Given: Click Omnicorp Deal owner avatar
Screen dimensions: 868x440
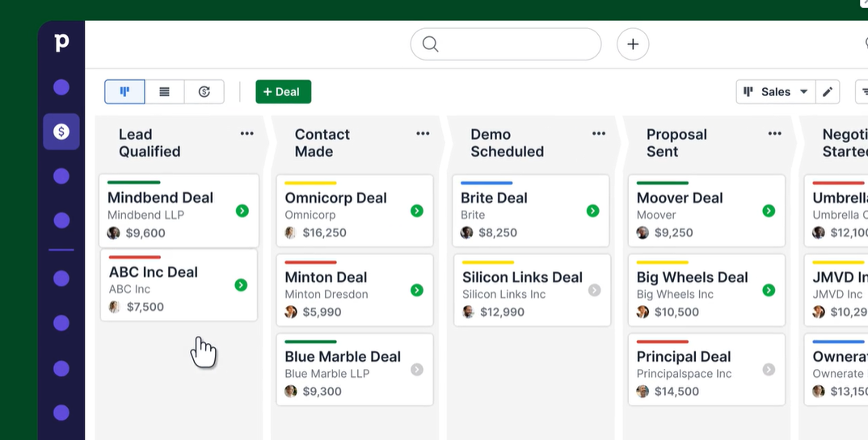Looking at the screenshot, I should coord(290,233).
